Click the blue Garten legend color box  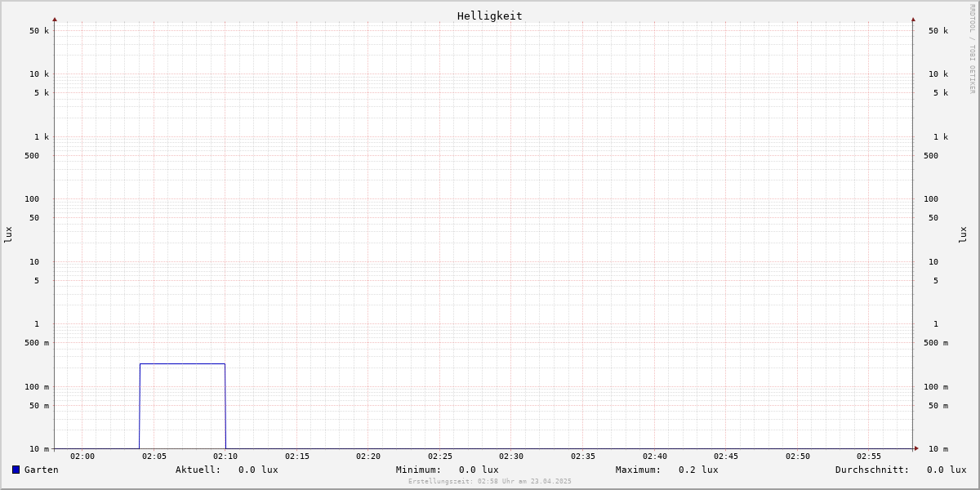click(x=16, y=470)
